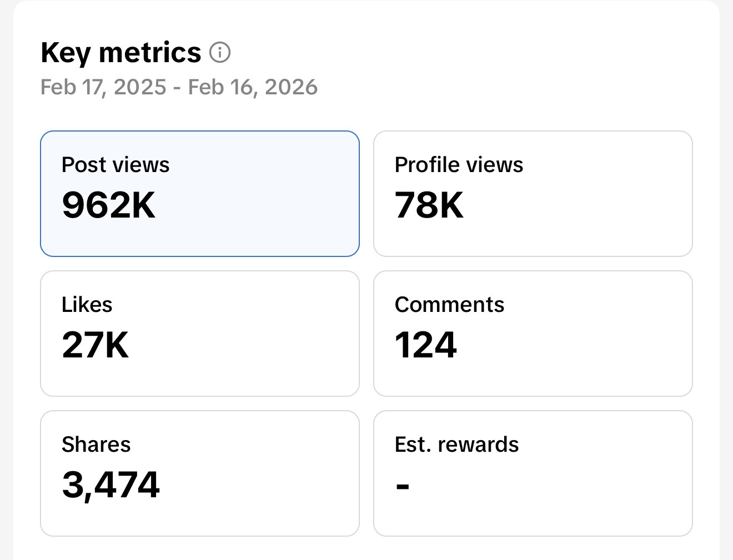Screen dimensions: 733x560
Task: Select the Profile views card
Action: [533, 194]
